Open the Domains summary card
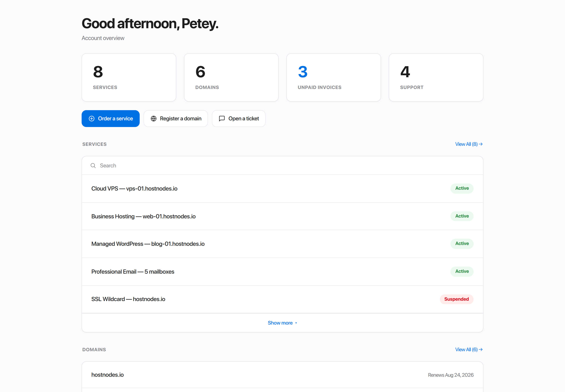 click(x=231, y=77)
